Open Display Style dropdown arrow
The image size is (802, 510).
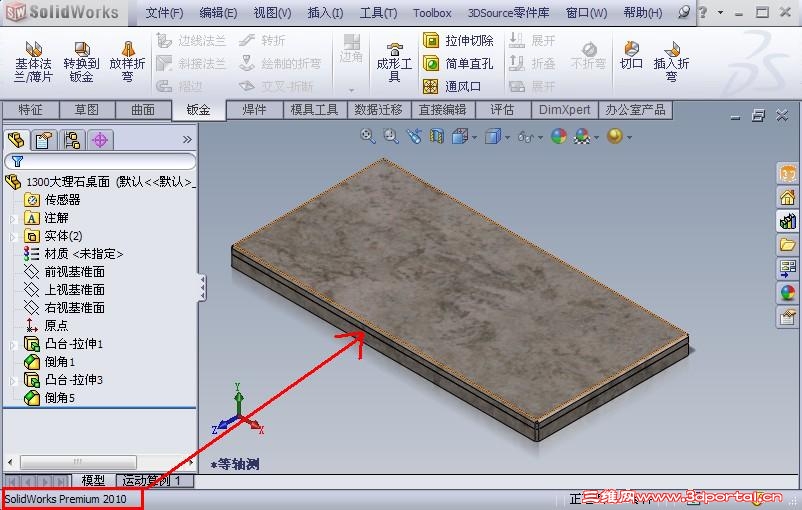[507, 137]
